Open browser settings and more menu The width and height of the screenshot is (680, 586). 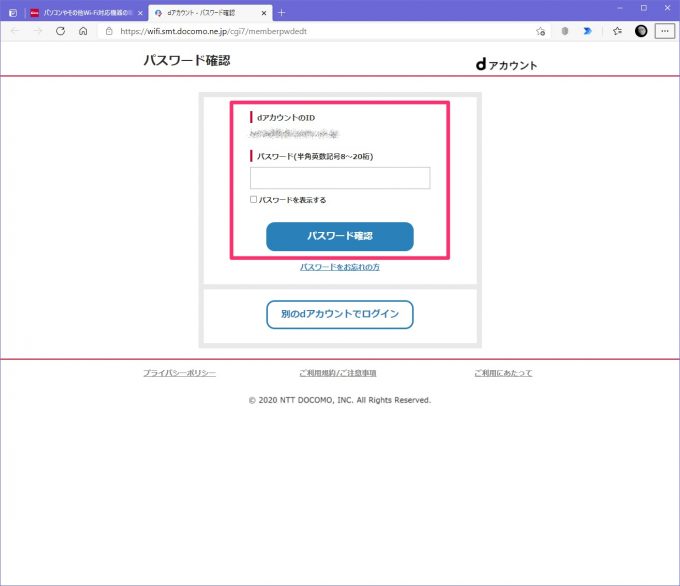pos(665,31)
